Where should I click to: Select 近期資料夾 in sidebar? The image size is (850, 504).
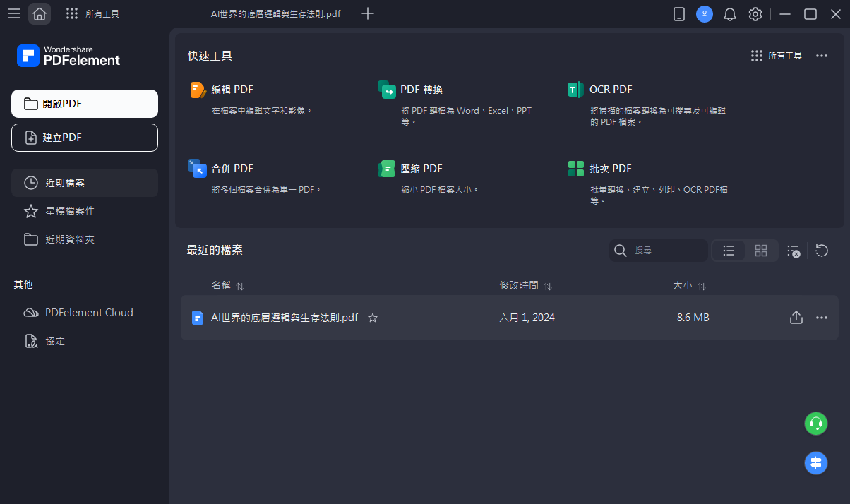click(x=85, y=239)
